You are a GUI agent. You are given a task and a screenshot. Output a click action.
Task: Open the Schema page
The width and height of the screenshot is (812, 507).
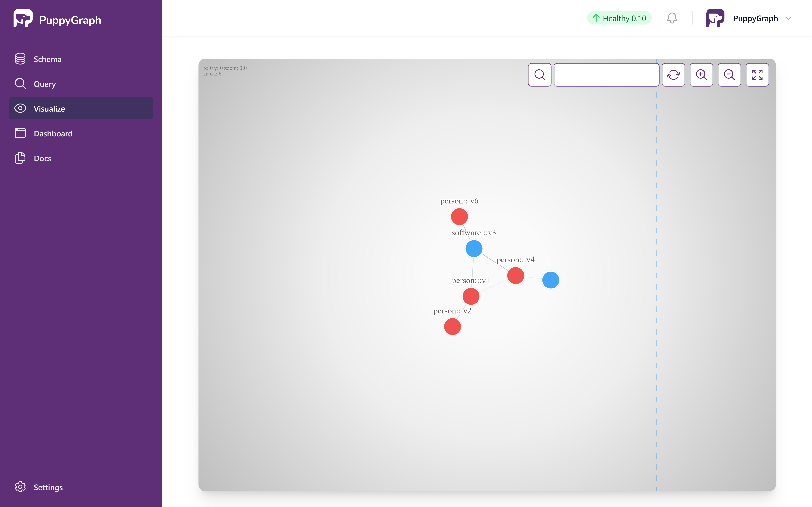47,59
